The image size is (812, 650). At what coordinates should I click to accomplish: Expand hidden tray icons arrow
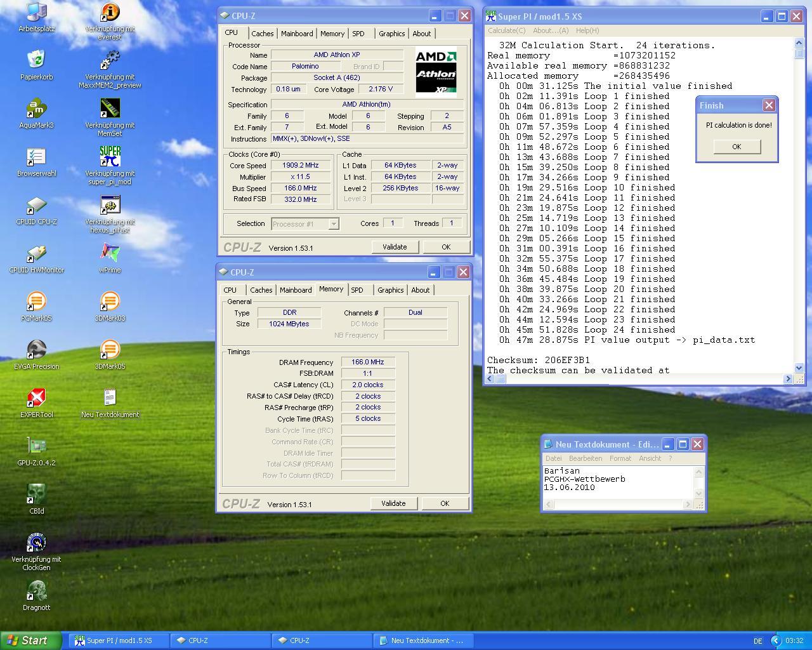pyautogui.click(x=776, y=641)
